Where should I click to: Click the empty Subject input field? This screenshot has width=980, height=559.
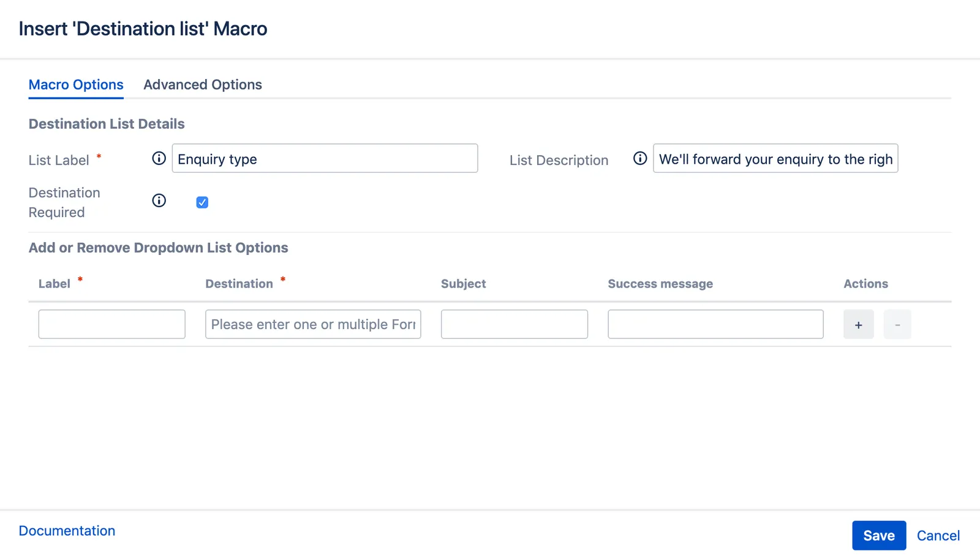(514, 324)
